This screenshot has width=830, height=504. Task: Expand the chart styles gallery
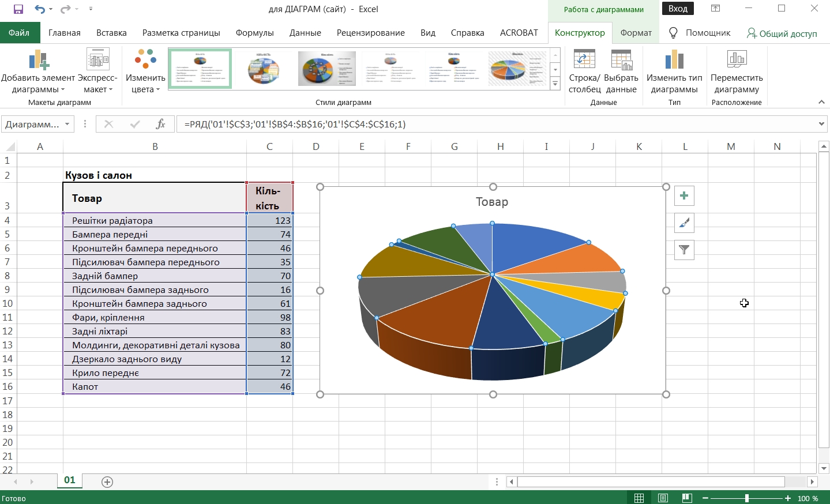[555, 84]
